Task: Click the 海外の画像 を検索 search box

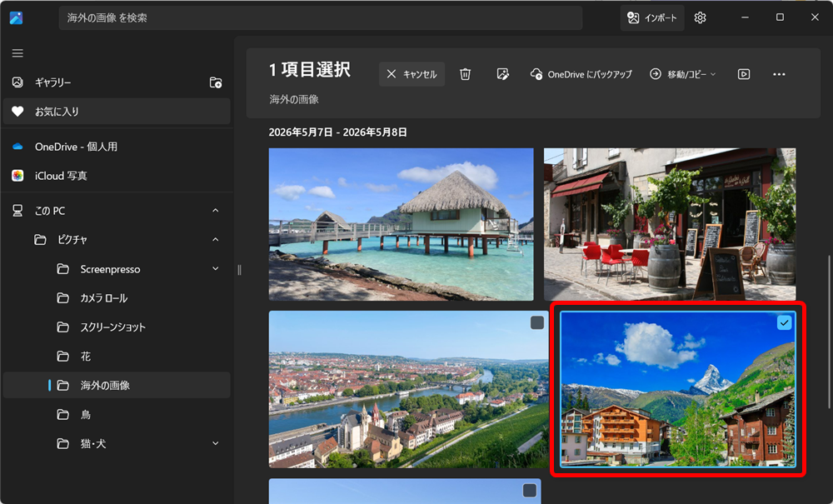Action: [x=321, y=17]
